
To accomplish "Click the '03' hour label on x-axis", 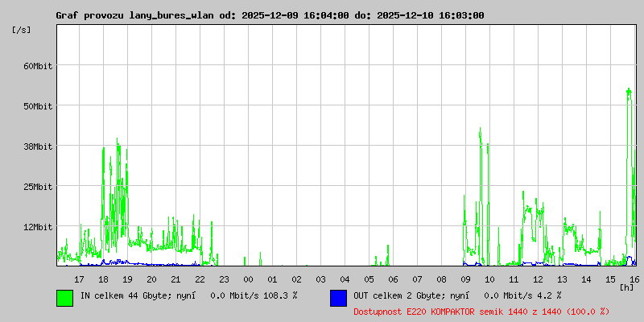I will click(x=320, y=279).
